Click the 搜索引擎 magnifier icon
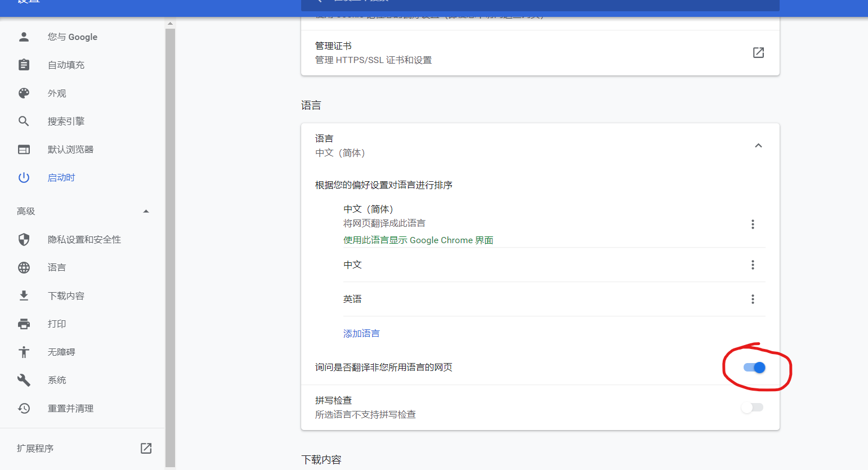Screen dimensions: 868x470 coord(24,121)
